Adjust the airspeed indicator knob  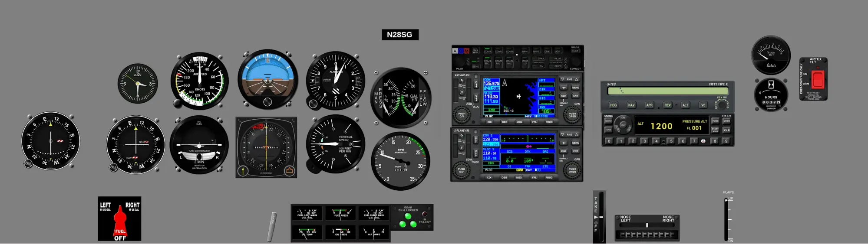point(177,103)
